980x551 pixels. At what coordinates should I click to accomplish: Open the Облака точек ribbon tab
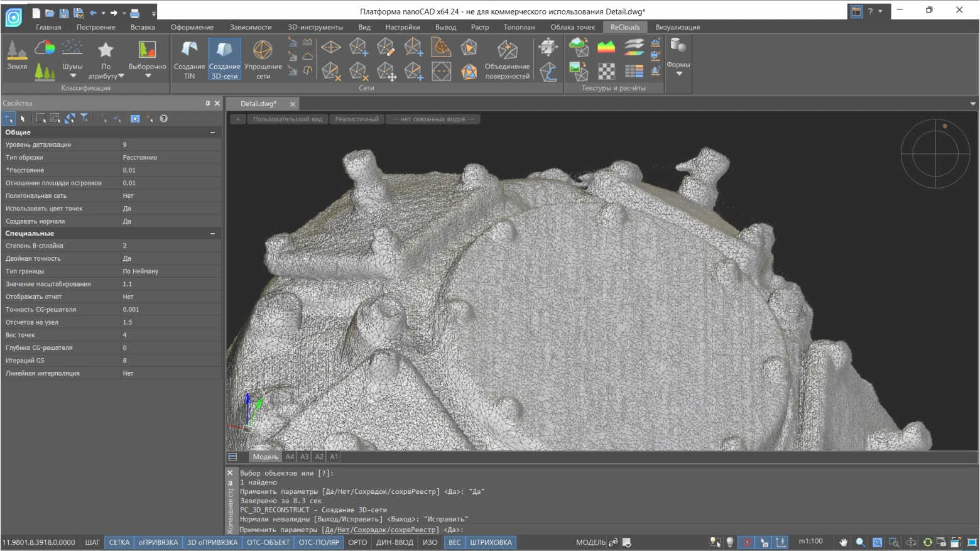click(x=572, y=27)
